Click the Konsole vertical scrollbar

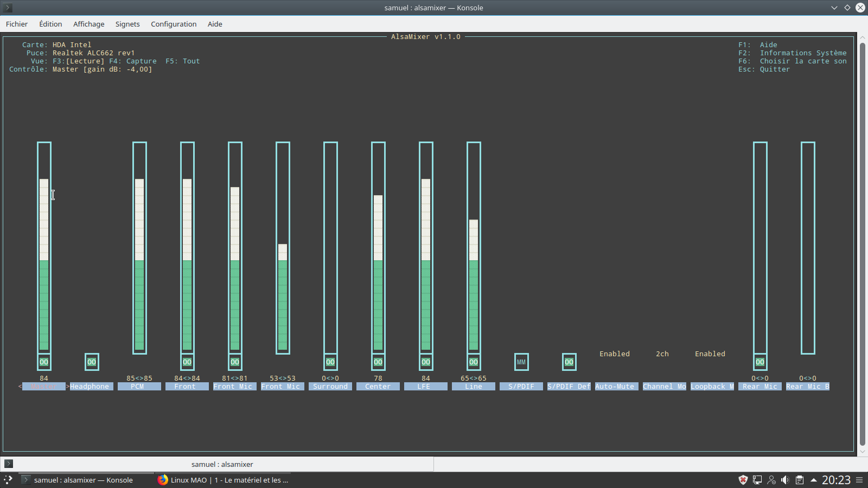click(x=863, y=243)
